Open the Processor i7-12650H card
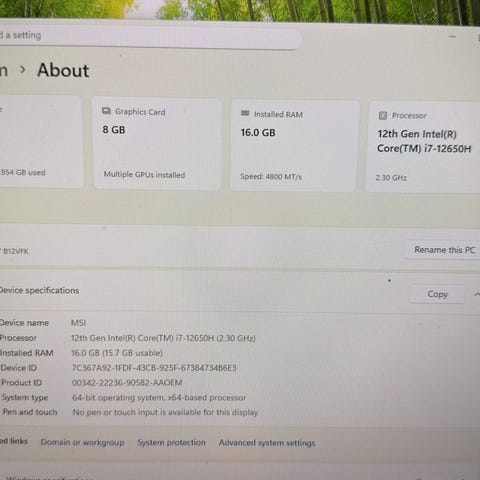The image size is (480, 480). (x=423, y=147)
